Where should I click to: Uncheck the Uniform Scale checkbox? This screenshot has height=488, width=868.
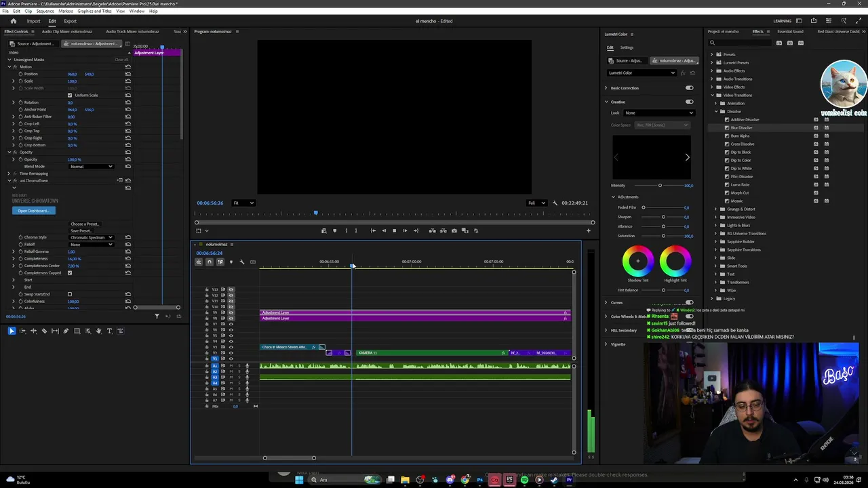pyautogui.click(x=70, y=95)
